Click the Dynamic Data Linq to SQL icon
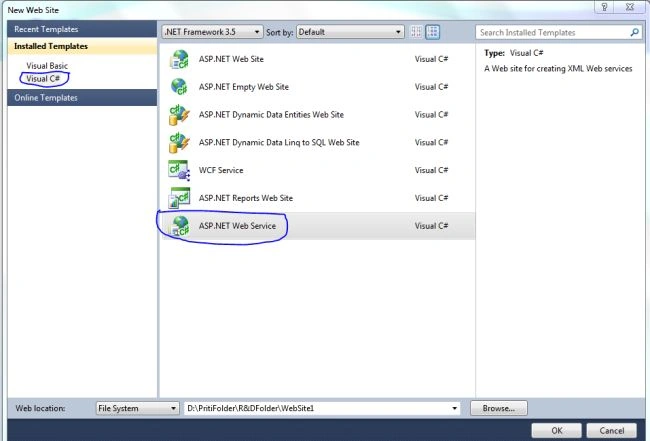 [x=179, y=143]
